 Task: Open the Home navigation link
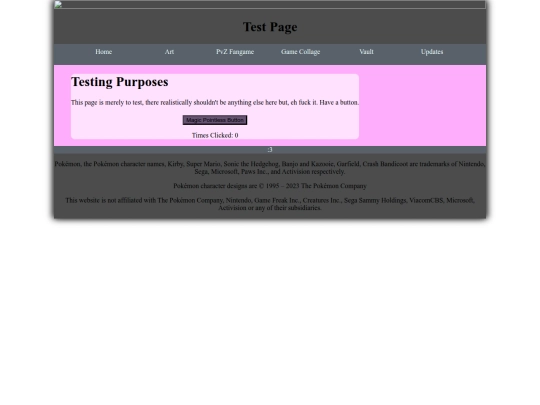tap(103, 52)
